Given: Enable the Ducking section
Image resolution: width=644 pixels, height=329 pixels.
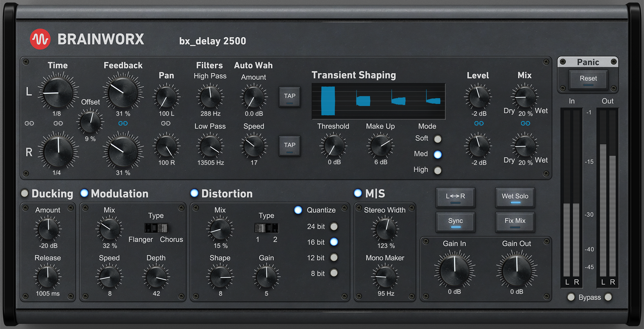Looking at the screenshot, I should [25, 193].
